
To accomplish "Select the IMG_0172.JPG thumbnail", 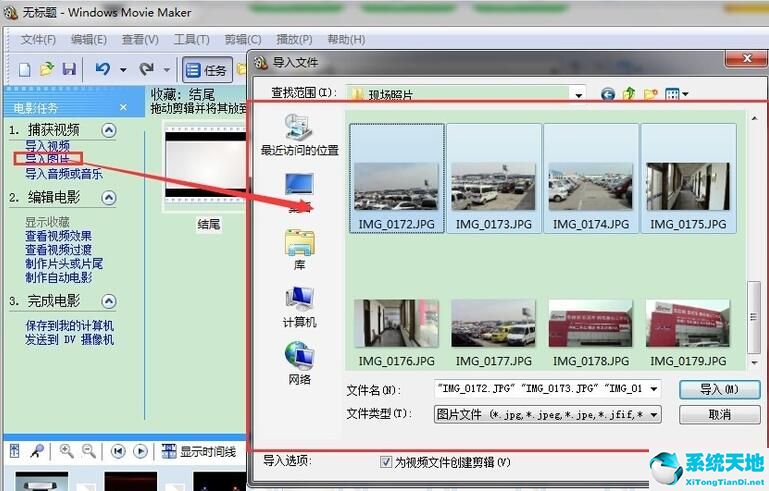I will coord(397,178).
